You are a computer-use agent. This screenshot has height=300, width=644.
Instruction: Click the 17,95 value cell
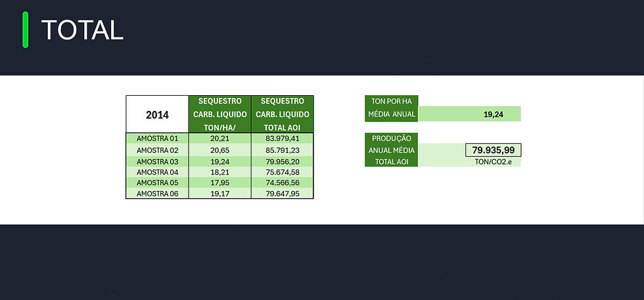tap(219, 182)
